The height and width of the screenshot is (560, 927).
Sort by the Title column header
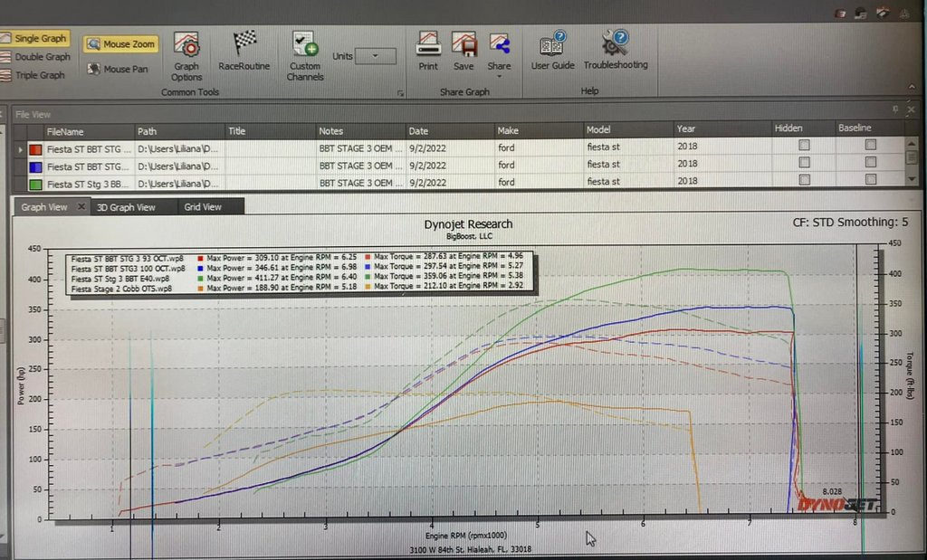pyautogui.click(x=270, y=131)
